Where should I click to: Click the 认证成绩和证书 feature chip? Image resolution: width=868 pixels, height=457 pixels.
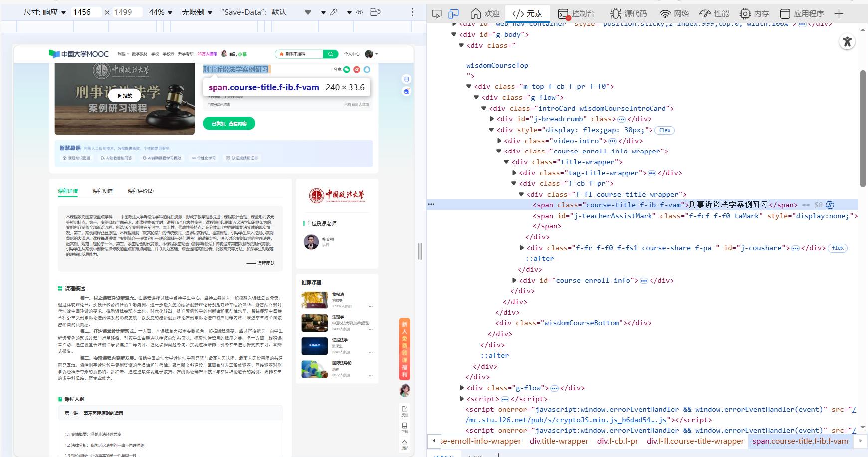coord(242,158)
